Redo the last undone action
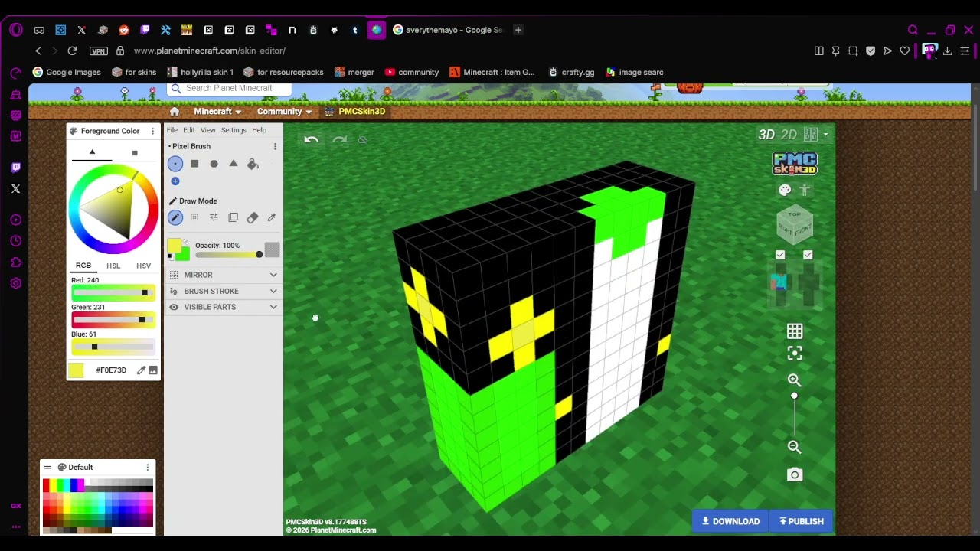The width and height of the screenshot is (980, 551). click(x=340, y=139)
